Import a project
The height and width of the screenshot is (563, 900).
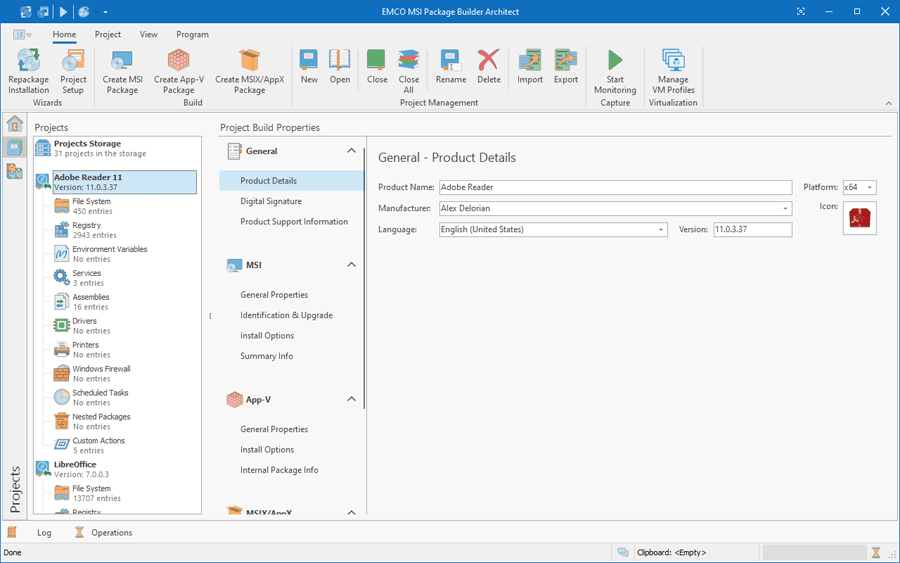[x=529, y=67]
